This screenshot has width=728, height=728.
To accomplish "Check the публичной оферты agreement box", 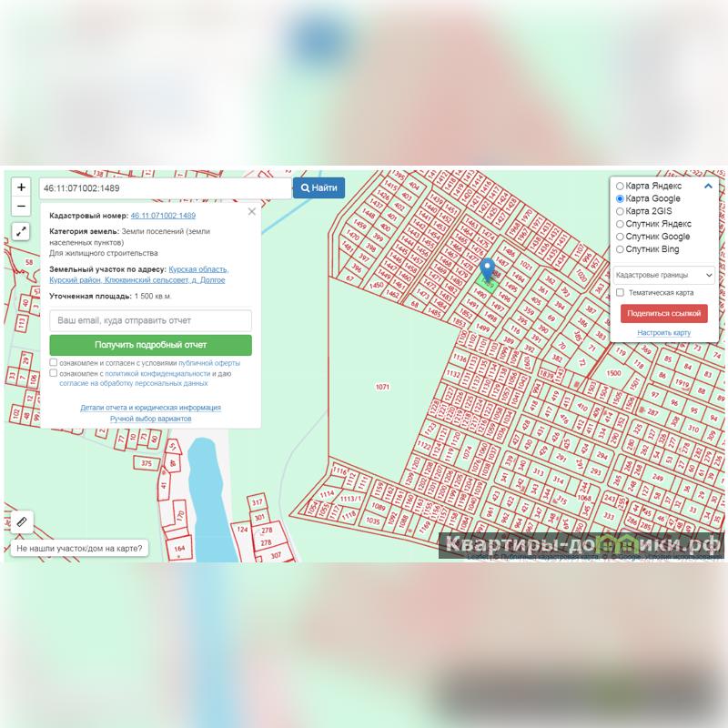I will click(54, 362).
